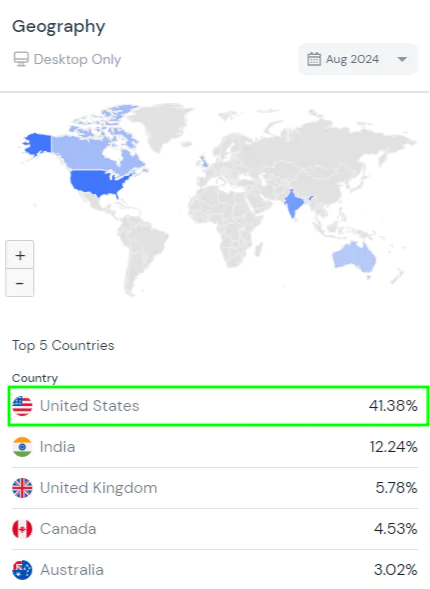Open the United Kingdom country entry

point(215,488)
